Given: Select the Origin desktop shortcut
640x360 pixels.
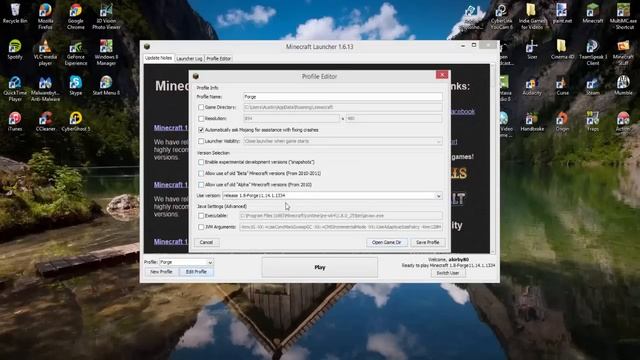Looking at the screenshot, I should (x=562, y=121).
